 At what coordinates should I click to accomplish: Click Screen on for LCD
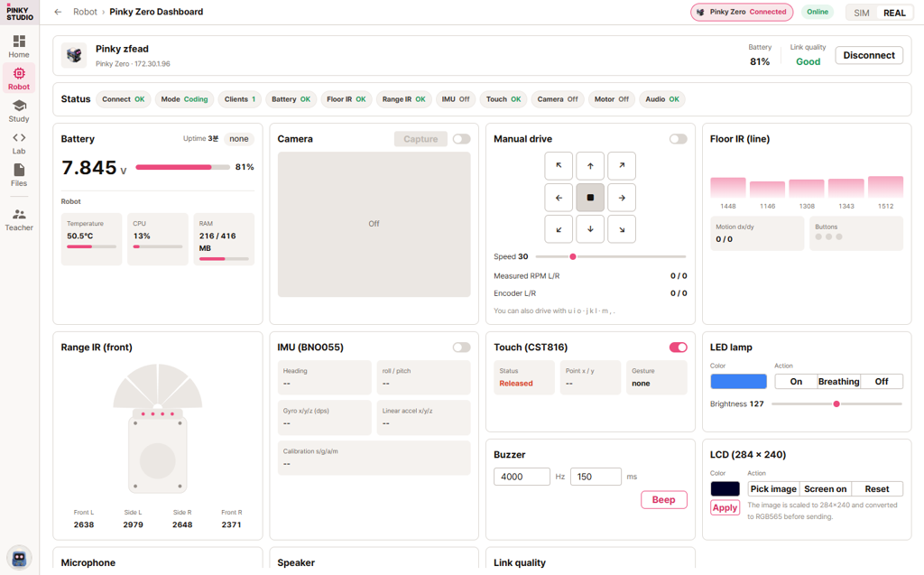click(x=825, y=489)
